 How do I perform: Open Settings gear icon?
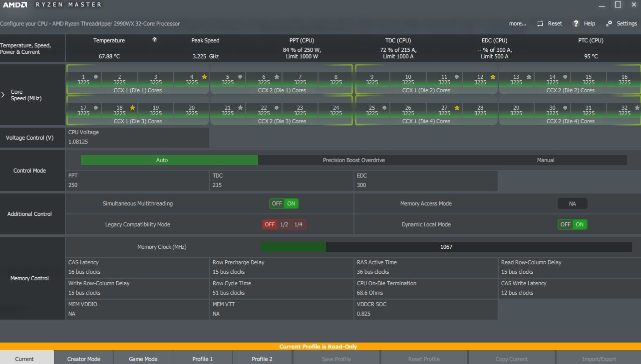point(609,23)
